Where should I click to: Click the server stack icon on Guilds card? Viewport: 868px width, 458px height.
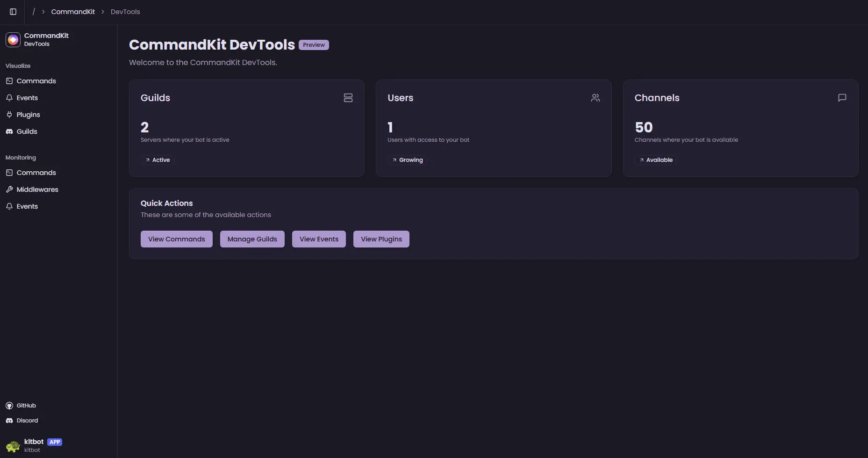click(348, 98)
